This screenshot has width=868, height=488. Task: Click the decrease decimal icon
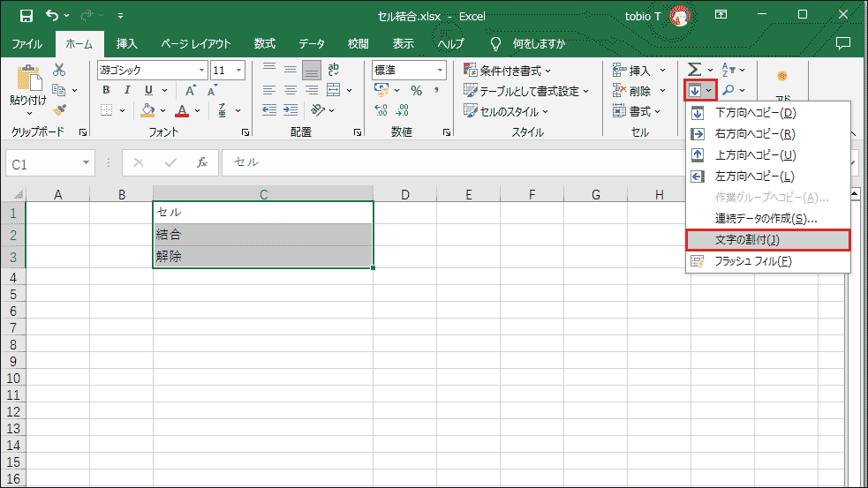point(403,110)
